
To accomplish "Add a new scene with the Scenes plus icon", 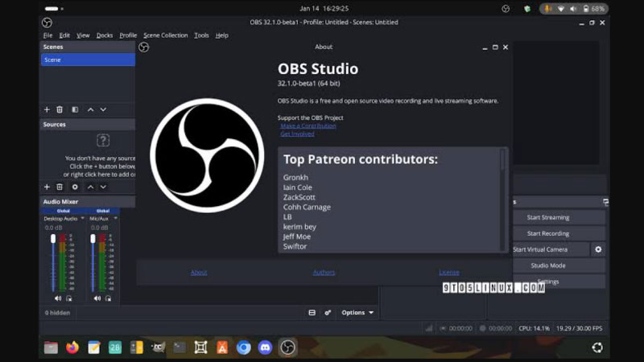I will click(47, 109).
